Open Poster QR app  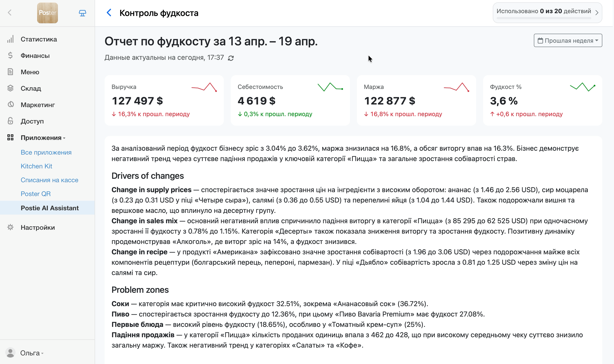(x=36, y=194)
